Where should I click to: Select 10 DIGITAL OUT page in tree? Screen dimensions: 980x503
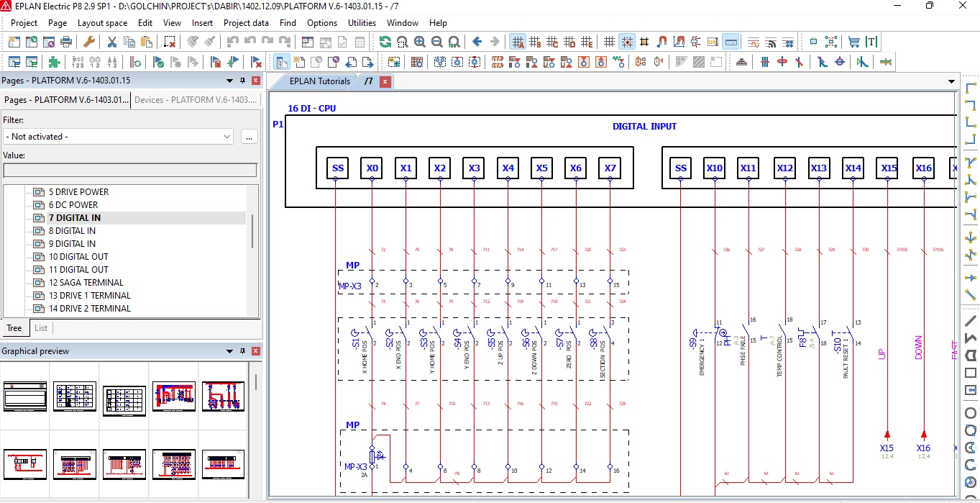[x=78, y=257]
